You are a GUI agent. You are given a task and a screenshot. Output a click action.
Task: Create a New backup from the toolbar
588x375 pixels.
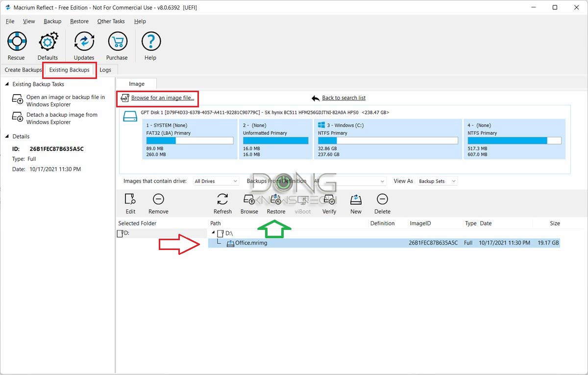point(356,203)
